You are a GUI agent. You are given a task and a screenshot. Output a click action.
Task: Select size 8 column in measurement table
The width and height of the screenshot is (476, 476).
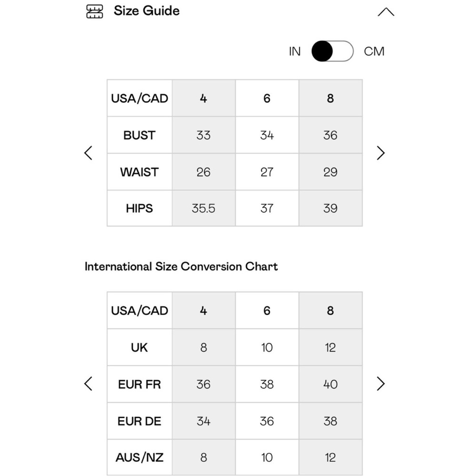[x=330, y=99]
